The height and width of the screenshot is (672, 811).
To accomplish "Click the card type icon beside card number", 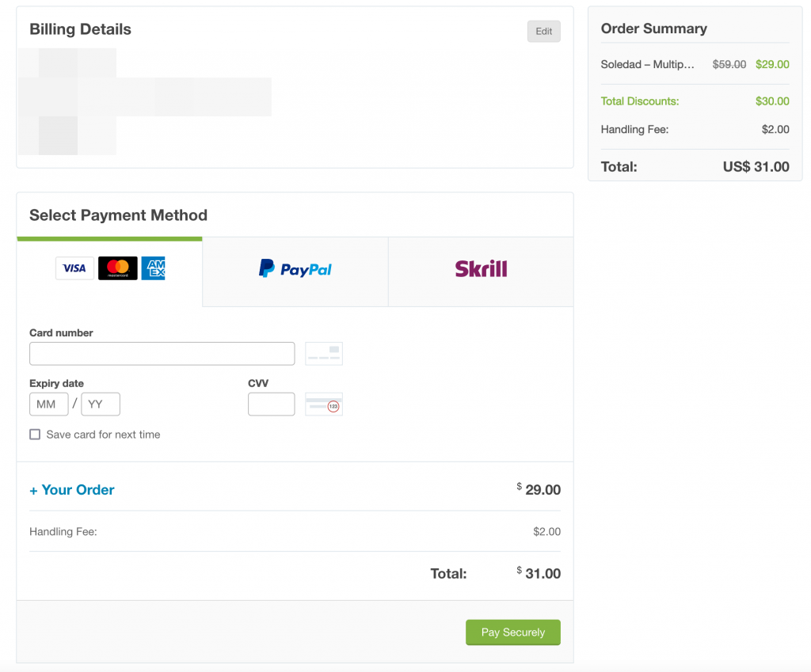I will 324,354.
